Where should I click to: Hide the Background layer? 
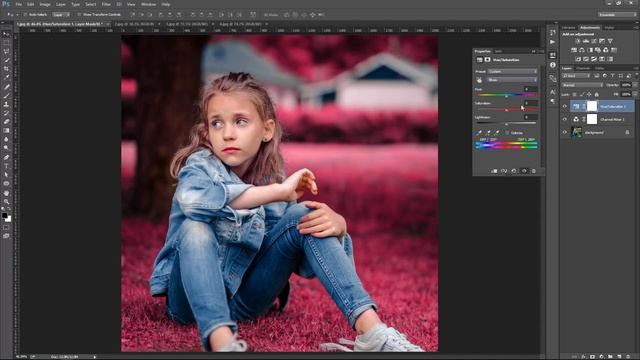coord(565,132)
